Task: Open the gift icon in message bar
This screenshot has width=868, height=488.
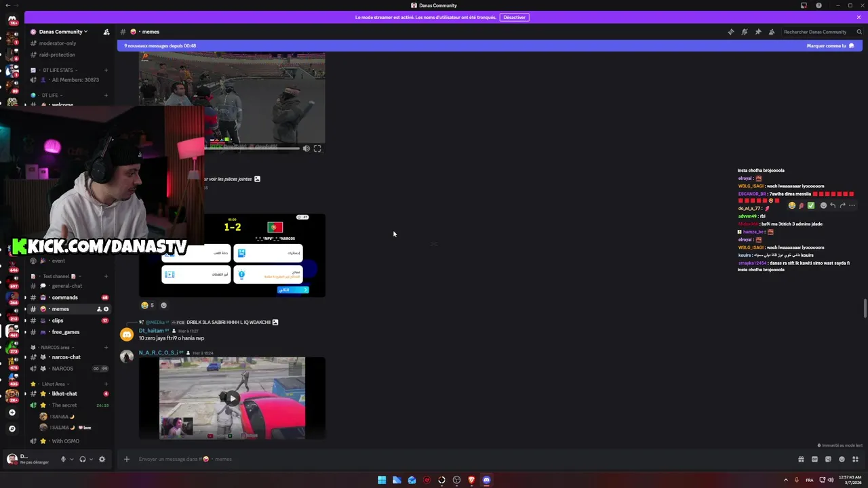Action: tap(801, 459)
